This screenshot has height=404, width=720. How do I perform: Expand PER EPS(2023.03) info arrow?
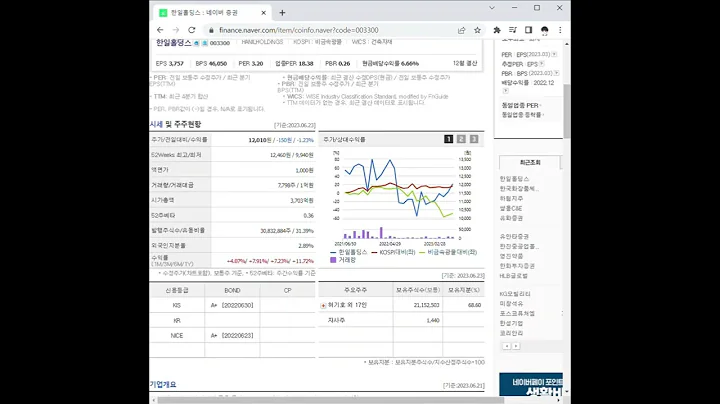point(554,54)
